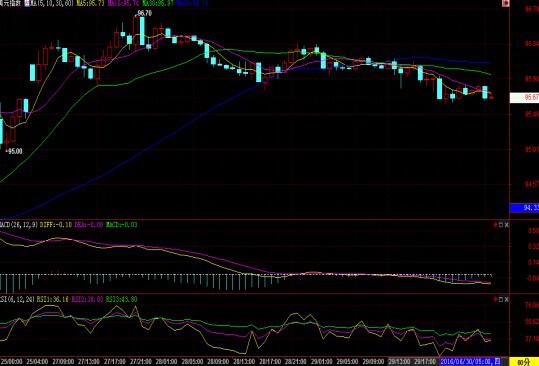Click the purple RSI2 value label
Image resolution: width=539 pixels, height=366 pixels.
87,299
